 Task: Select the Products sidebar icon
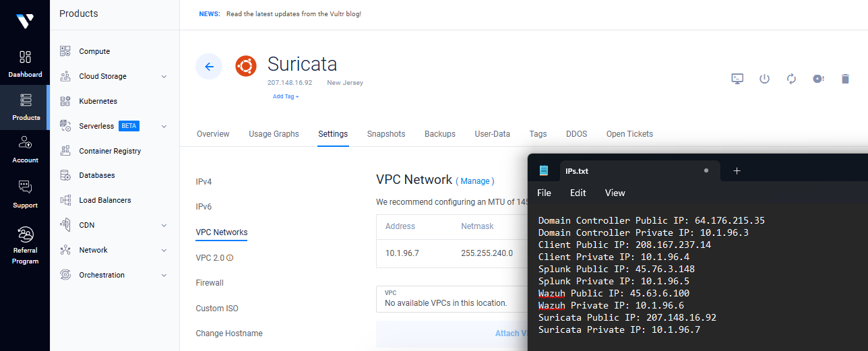click(25, 100)
